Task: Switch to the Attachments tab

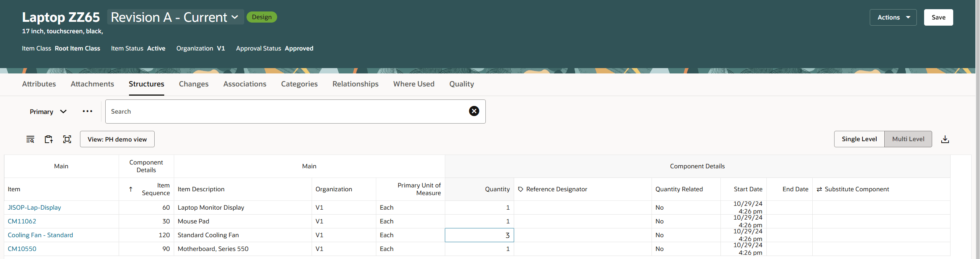Action: [92, 84]
